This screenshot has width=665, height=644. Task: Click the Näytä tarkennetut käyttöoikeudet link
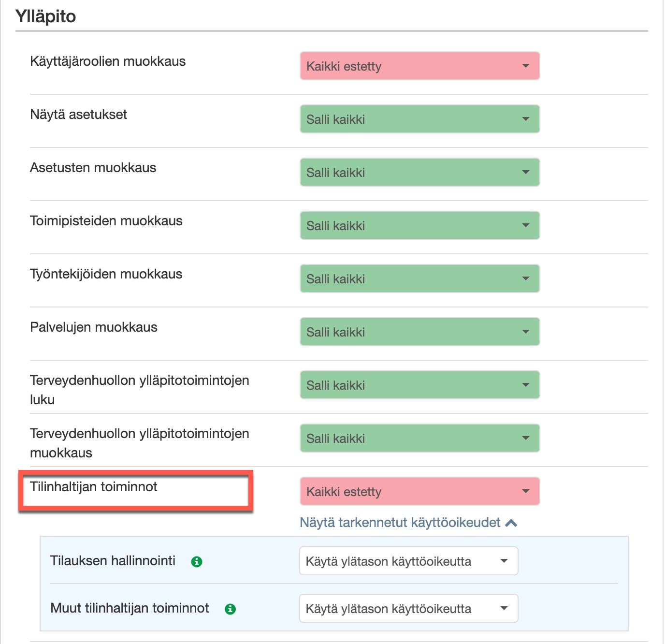tap(400, 523)
